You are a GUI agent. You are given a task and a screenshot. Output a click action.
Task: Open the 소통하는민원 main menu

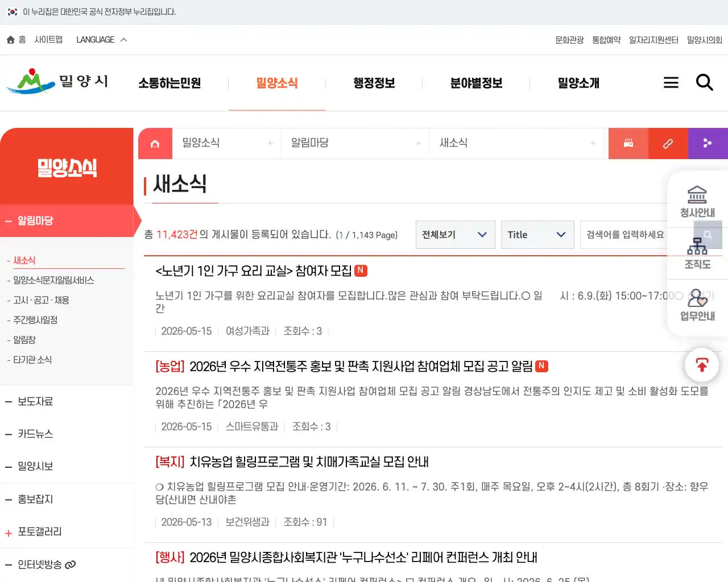point(169,83)
